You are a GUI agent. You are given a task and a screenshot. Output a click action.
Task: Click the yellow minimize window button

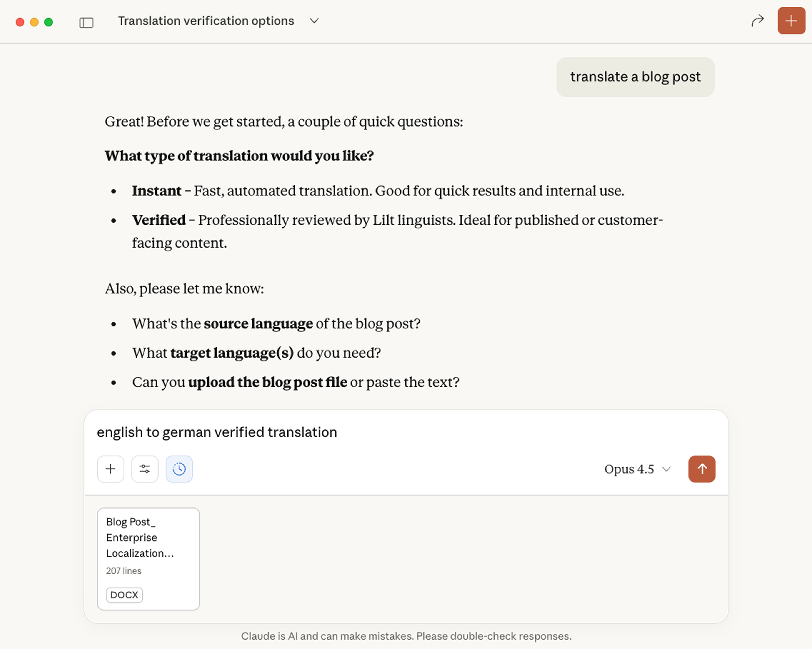coord(34,22)
